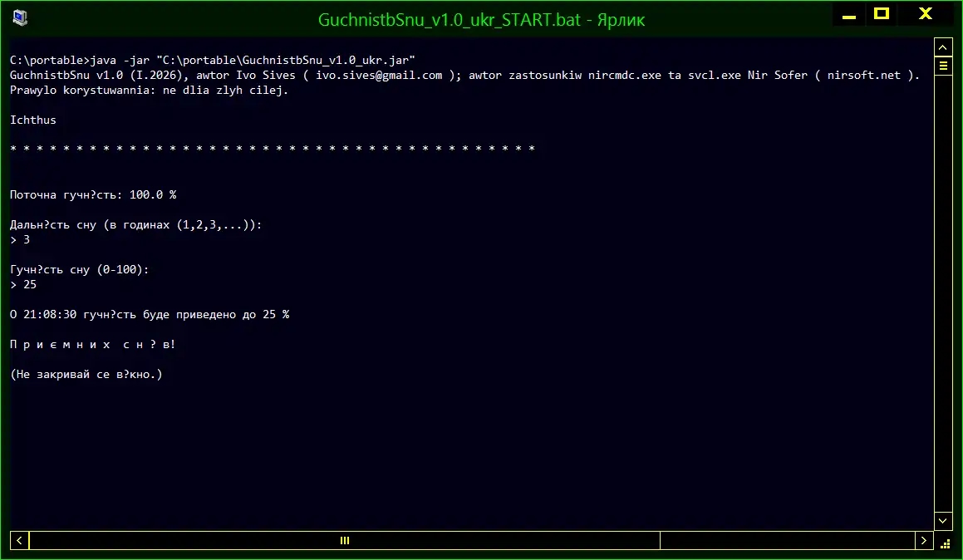Click the horizontal scrollbar left arrow
Image resolution: width=963 pixels, height=560 pixels.
click(20, 541)
